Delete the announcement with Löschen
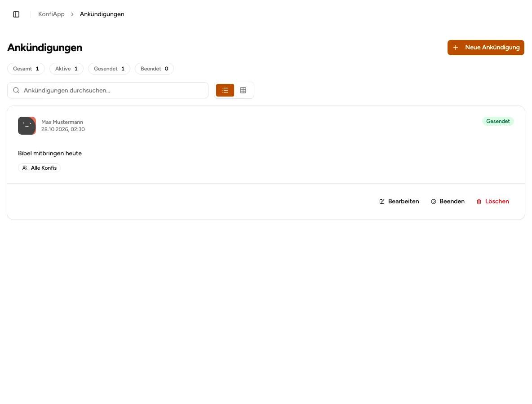 click(x=492, y=201)
